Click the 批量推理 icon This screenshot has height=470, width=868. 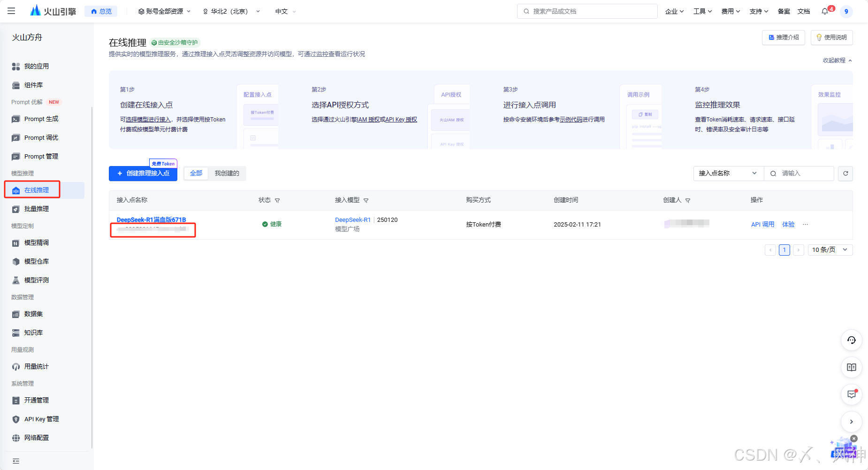tap(16, 209)
